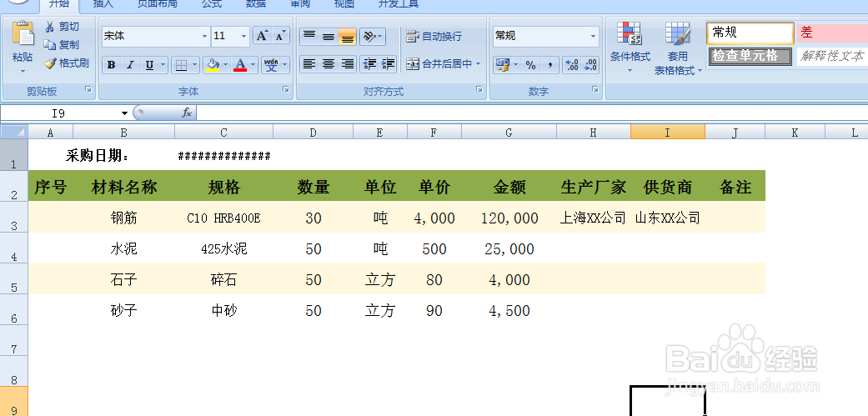Image resolution: width=868 pixels, height=416 pixels.
Task: Click the Select All corner triangle of the sheet
Action: [x=14, y=132]
